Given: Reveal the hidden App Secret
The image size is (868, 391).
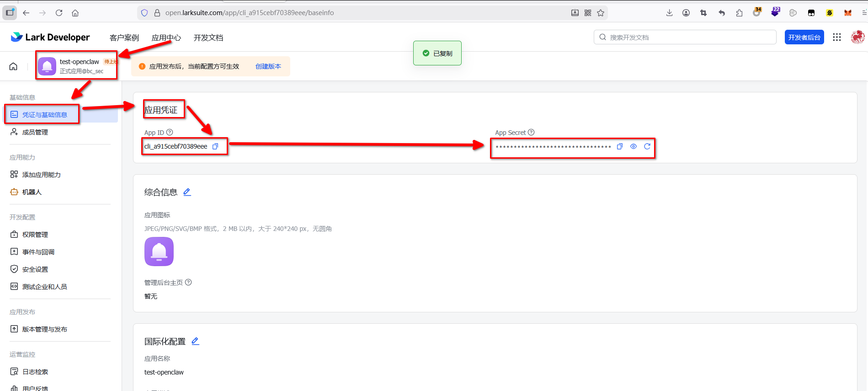Looking at the screenshot, I should point(634,146).
